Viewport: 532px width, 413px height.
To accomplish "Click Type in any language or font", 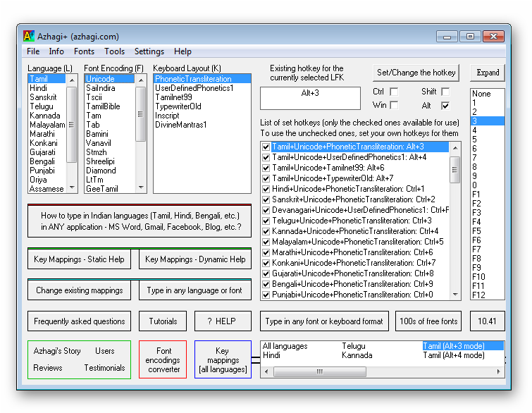I will point(195,290).
